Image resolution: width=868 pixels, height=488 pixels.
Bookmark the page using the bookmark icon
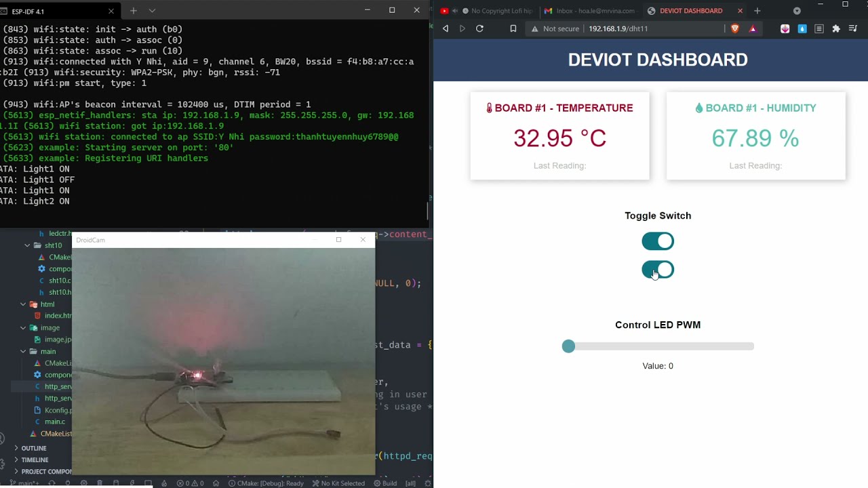(x=513, y=28)
